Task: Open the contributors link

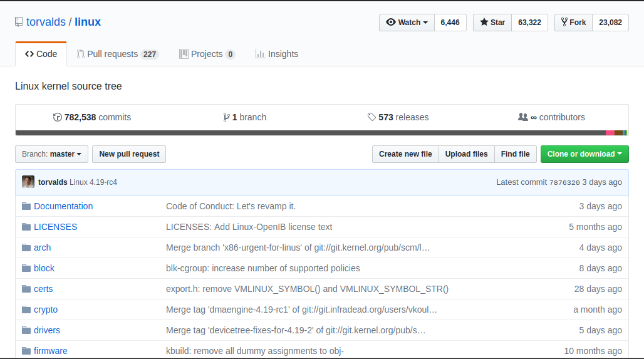Action: [551, 118]
